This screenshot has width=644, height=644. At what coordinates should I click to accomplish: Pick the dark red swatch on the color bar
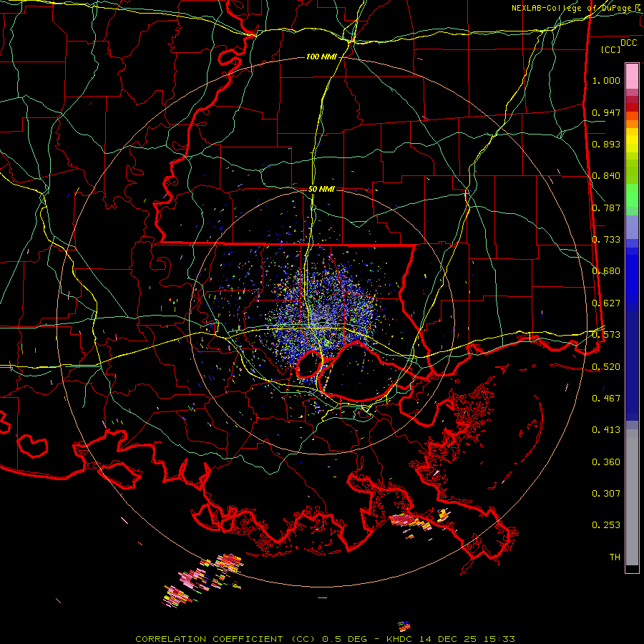tap(632, 107)
